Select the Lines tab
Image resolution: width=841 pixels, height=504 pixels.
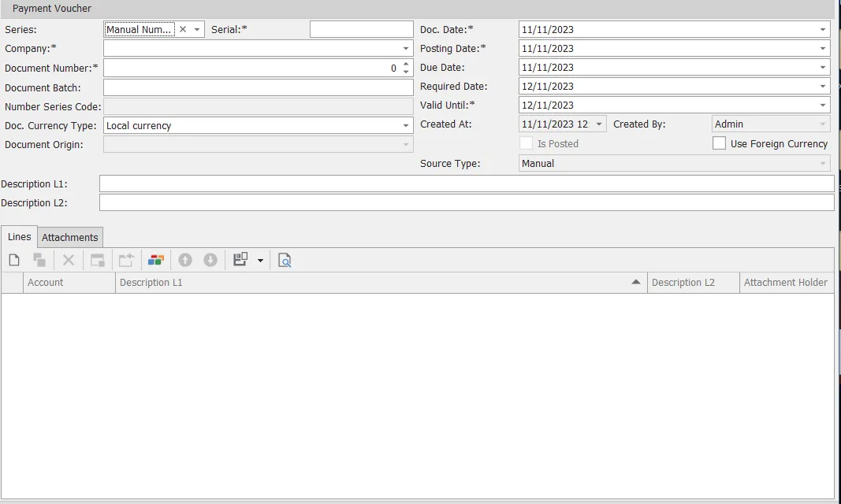point(18,235)
